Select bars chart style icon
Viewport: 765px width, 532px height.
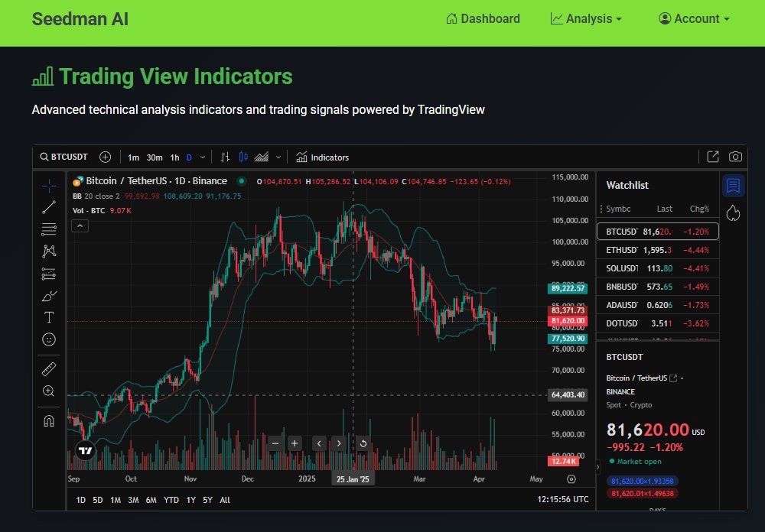tap(225, 157)
